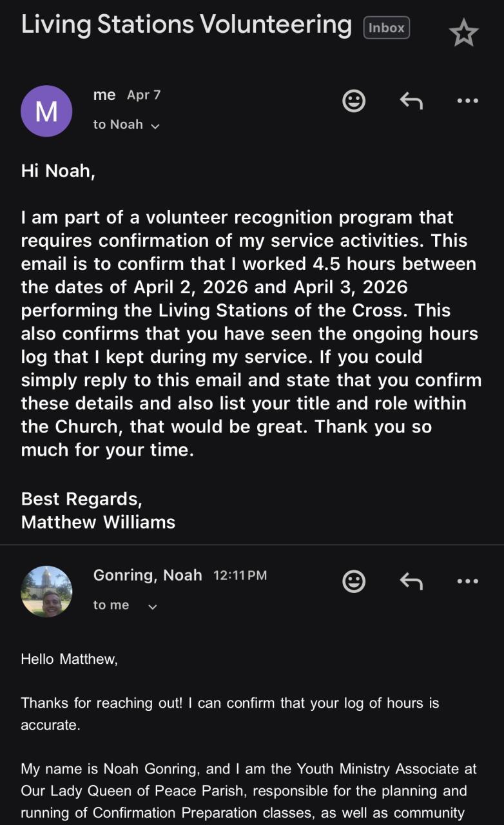Screen dimensions: 504x825
Task: Click the "Hello Matthew," greeting text
Action: [x=70, y=659]
